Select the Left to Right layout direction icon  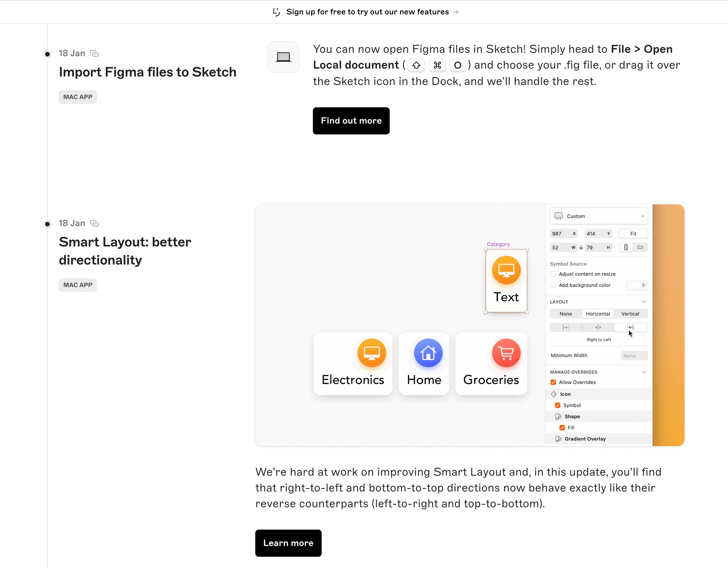pyautogui.click(x=565, y=327)
